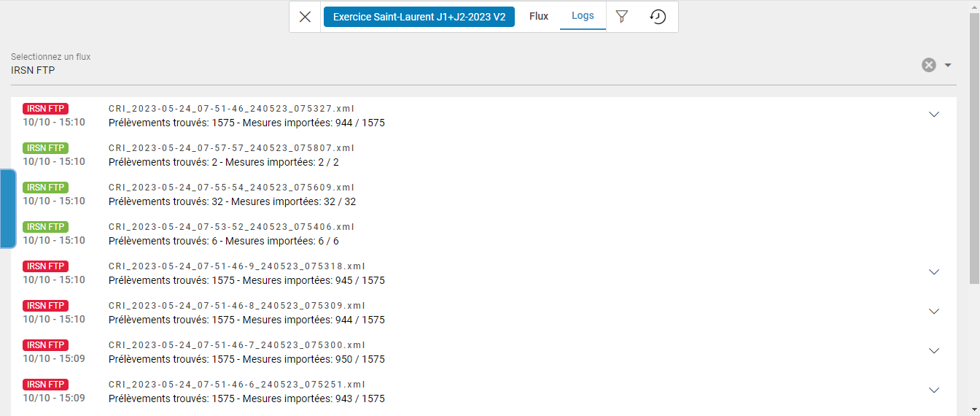Viewport: 980px width, 416px height.
Task: Click green IRSN FTP badge of 075807.xml
Action: (45, 148)
